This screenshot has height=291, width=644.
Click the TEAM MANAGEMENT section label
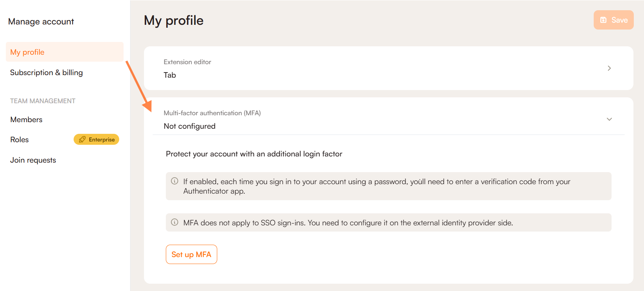43,101
